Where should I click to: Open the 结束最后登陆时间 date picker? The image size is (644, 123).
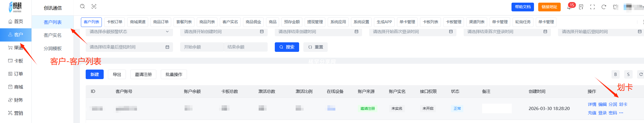129,47
